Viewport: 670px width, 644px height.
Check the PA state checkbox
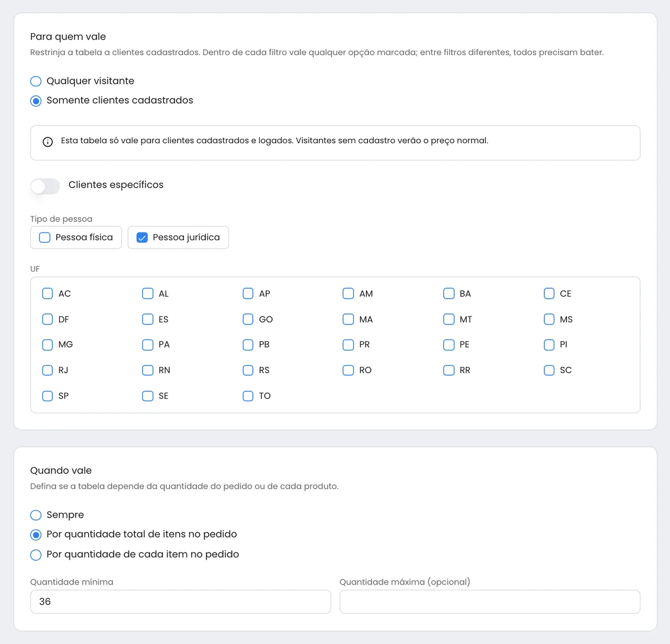pos(148,345)
